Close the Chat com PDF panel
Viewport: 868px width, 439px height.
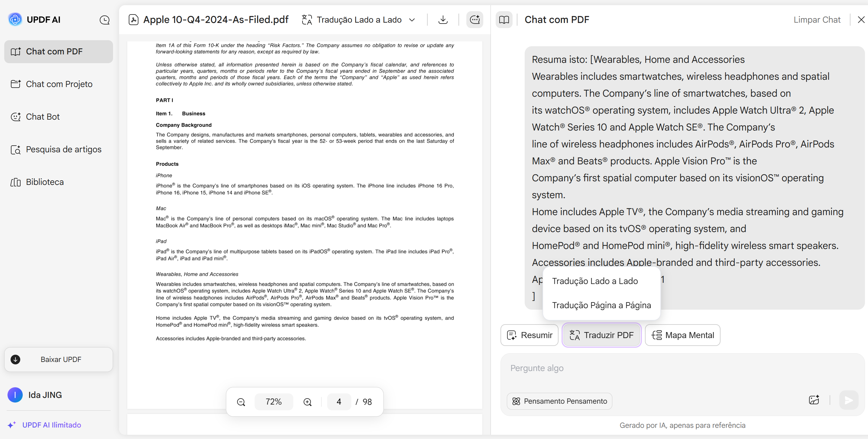pyautogui.click(x=861, y=20)
